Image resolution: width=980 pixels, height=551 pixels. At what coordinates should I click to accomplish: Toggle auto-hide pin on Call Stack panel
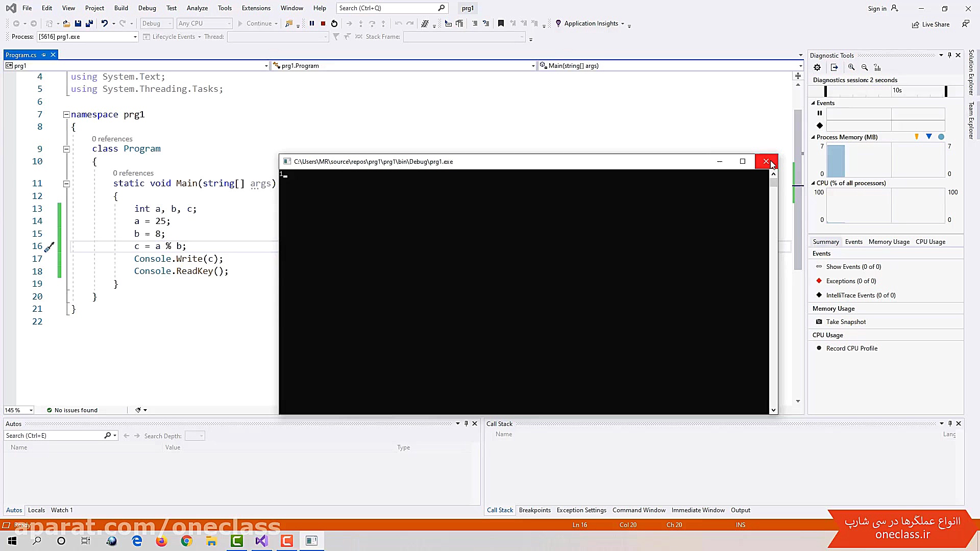pyautogui.click(x=950, y=423)
